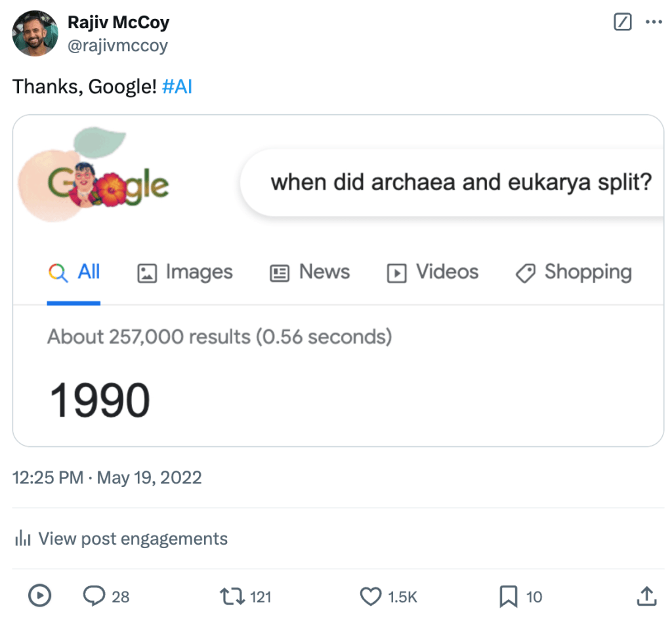672x619 pixels.
Task: Switch to the Images search tab
Action: (185, 272)
